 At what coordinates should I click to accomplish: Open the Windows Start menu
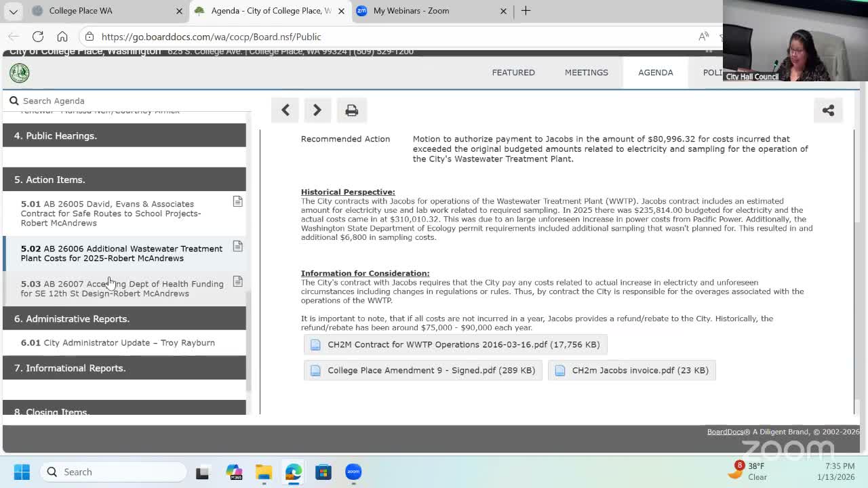(x=22, y=472)
